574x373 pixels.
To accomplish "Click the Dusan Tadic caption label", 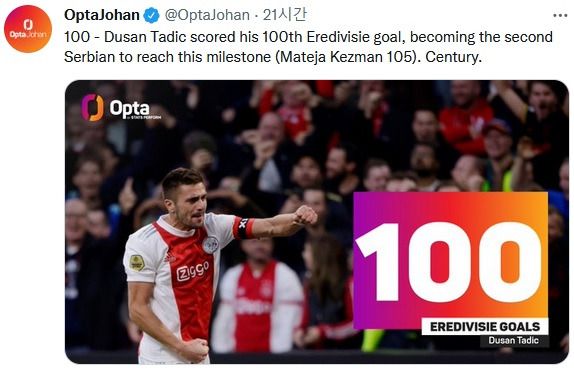I will [x=514, y=340].
